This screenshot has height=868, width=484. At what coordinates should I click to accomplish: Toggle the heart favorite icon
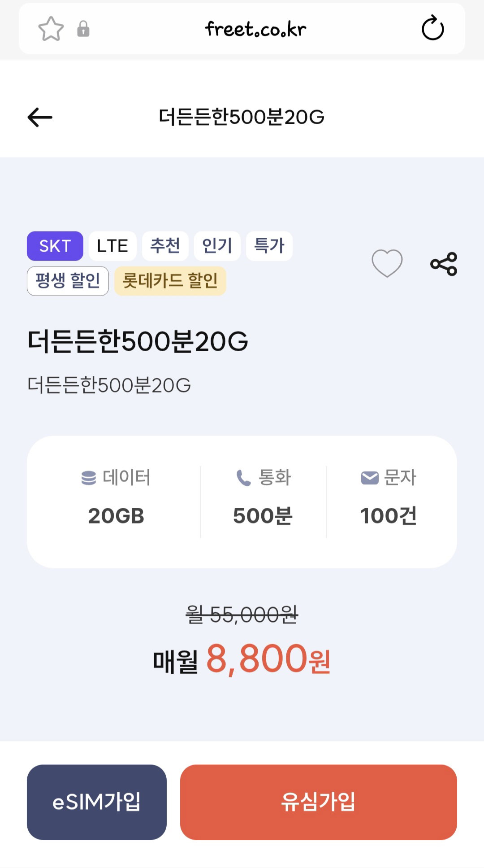pyautogui.click(x=387, y=263)
